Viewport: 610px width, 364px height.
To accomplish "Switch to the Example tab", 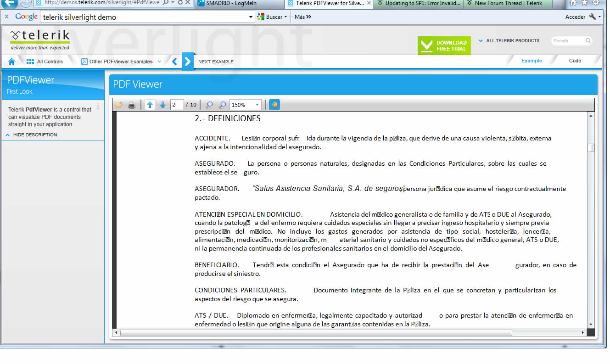I will [532, 61].
